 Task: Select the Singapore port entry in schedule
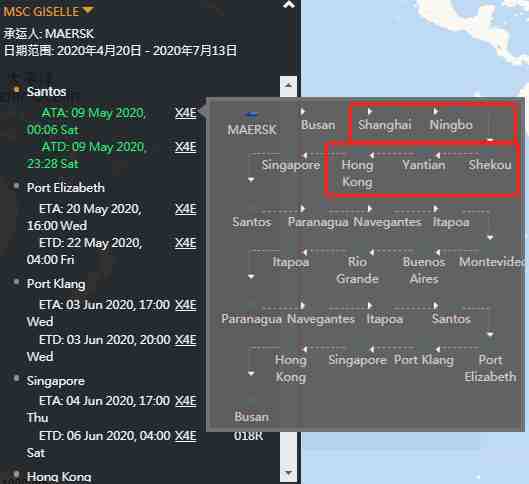[x=56, y=381]
